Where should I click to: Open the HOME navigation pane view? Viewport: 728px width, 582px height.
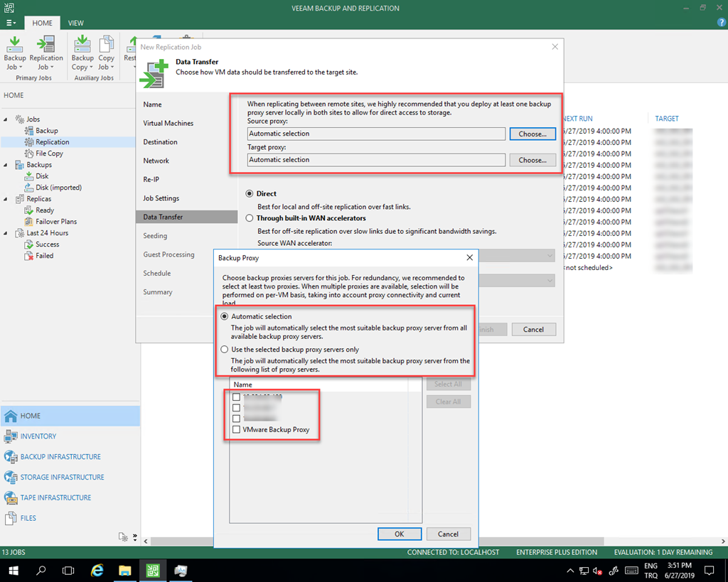pos(70,416)
